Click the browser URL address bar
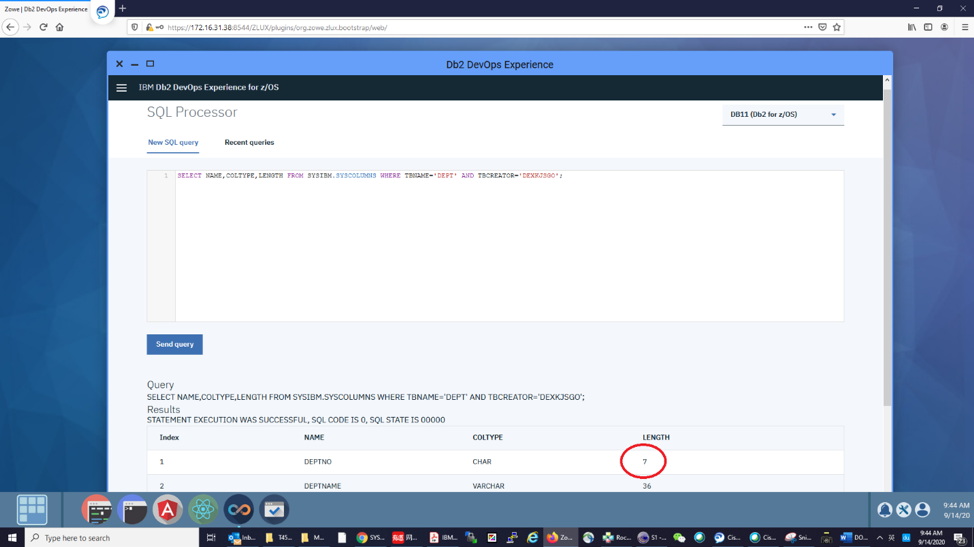 coord(485,27)
